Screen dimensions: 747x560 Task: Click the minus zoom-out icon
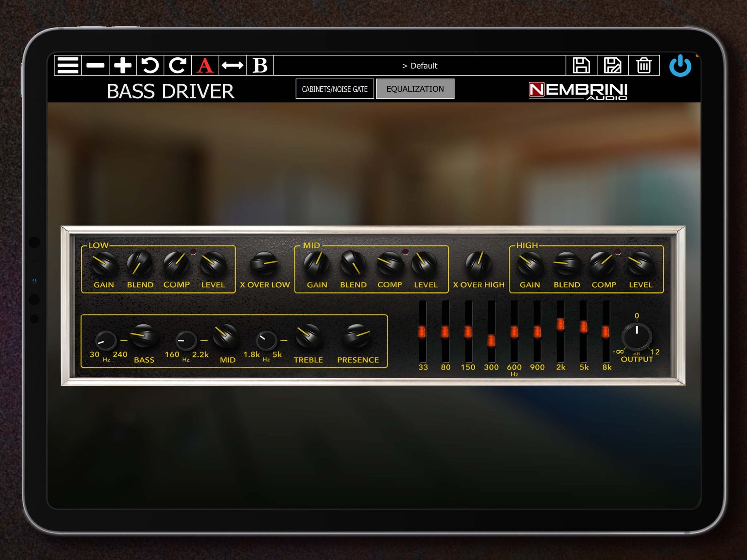pos(95,66)
